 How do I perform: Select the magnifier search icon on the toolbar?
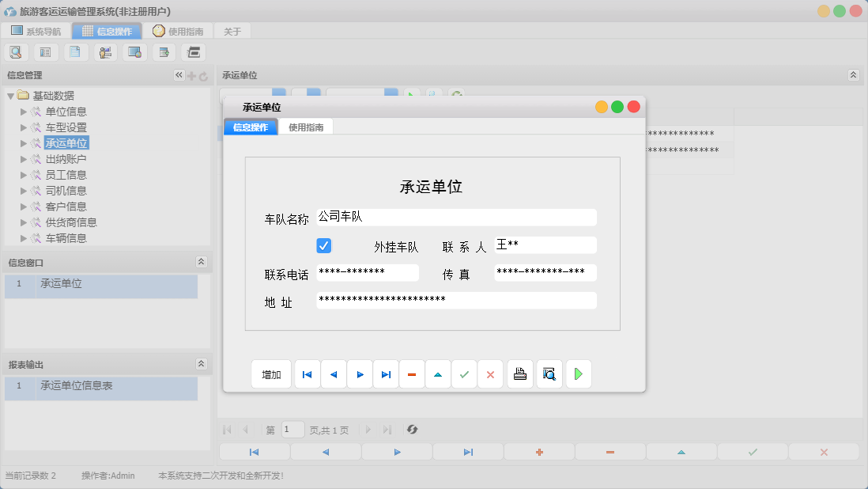(16, 51)
